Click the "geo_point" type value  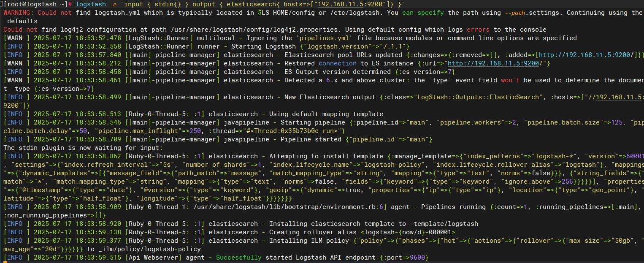click(x=608, y=190)
